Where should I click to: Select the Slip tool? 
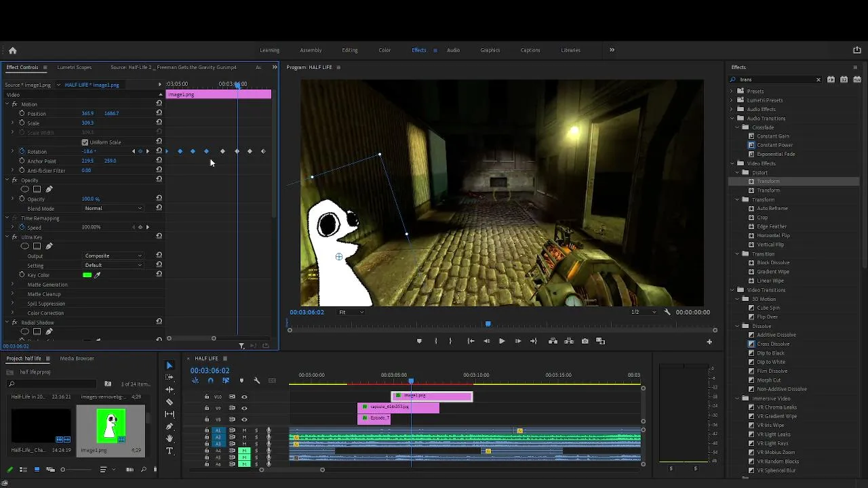[x=170, y=414]
